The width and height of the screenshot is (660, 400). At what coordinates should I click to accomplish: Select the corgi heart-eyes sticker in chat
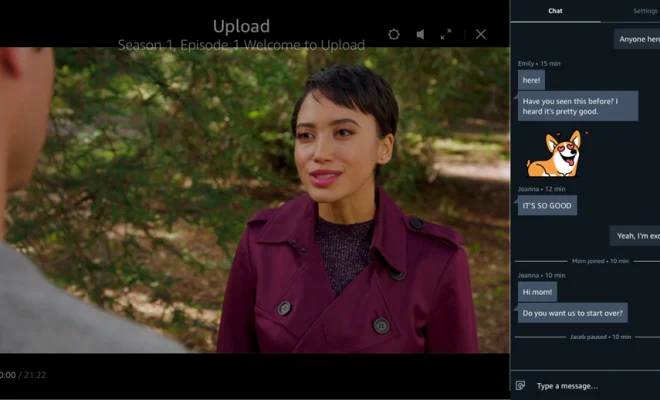click(x=556, y=154)
